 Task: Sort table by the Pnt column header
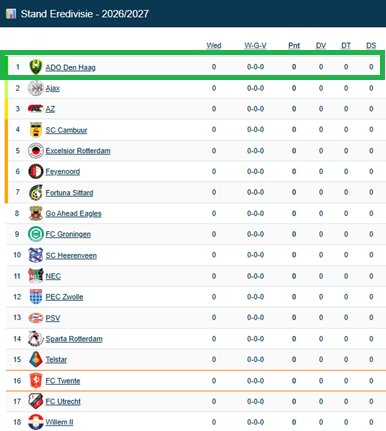(294, 46)
